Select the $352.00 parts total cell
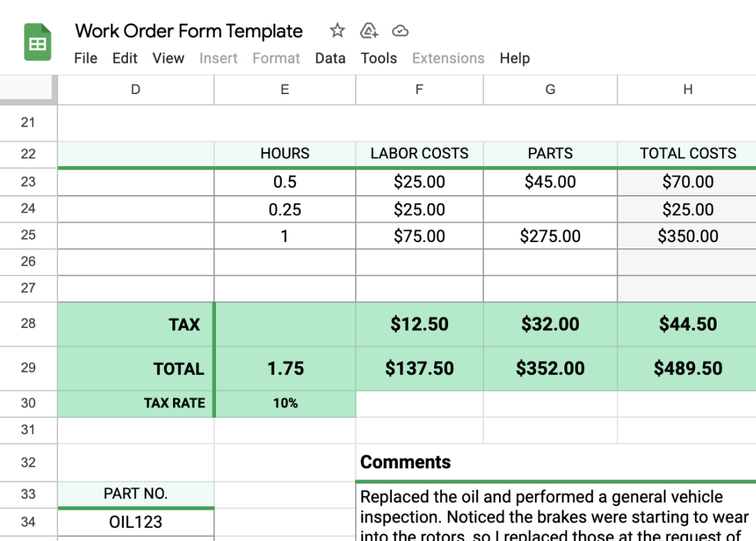 (550, 369)
